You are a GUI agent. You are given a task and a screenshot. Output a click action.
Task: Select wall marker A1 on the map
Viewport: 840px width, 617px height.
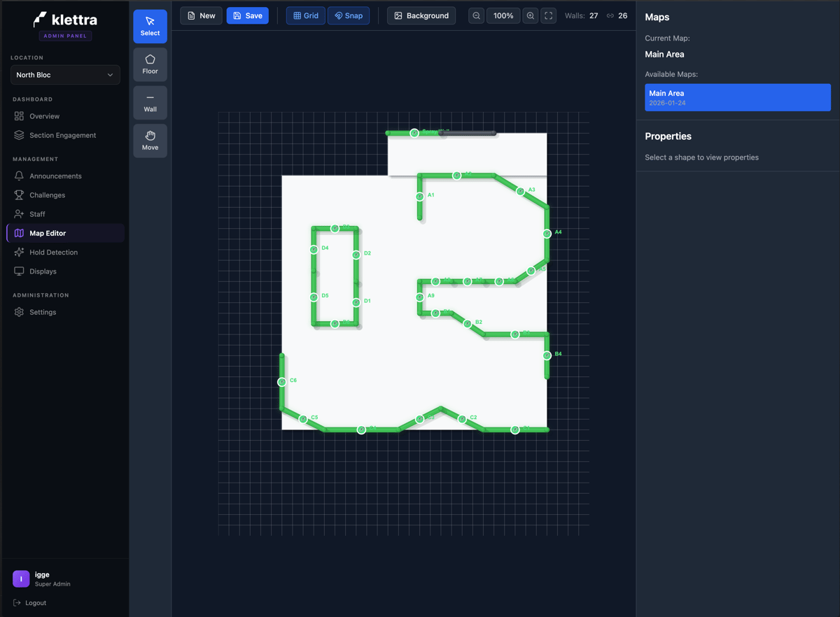click(420, 197)
